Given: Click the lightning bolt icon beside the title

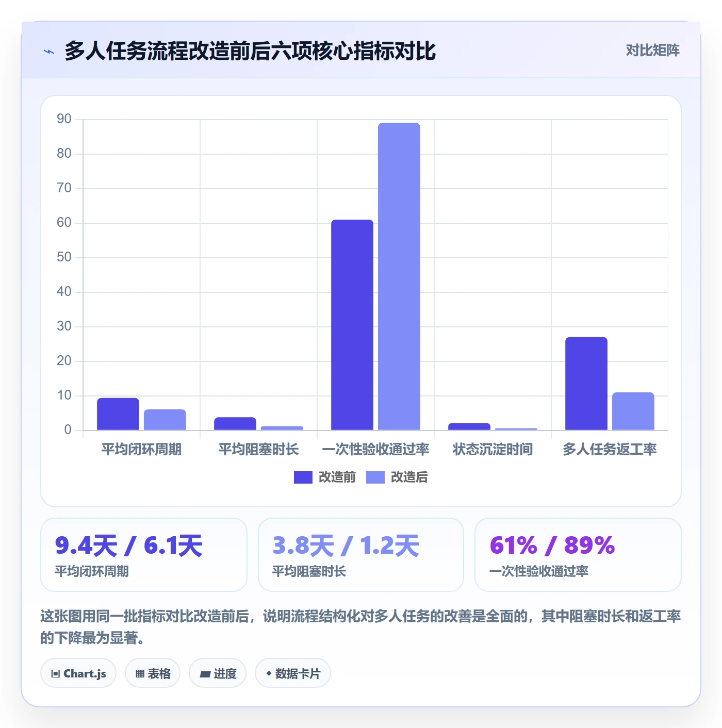Looking at the screenshot, I should coord(49,52).
